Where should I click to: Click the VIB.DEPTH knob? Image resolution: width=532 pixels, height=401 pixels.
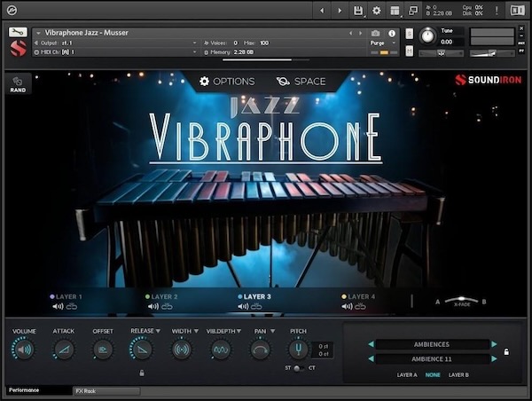pyautogui.click(x=220, y=350)
